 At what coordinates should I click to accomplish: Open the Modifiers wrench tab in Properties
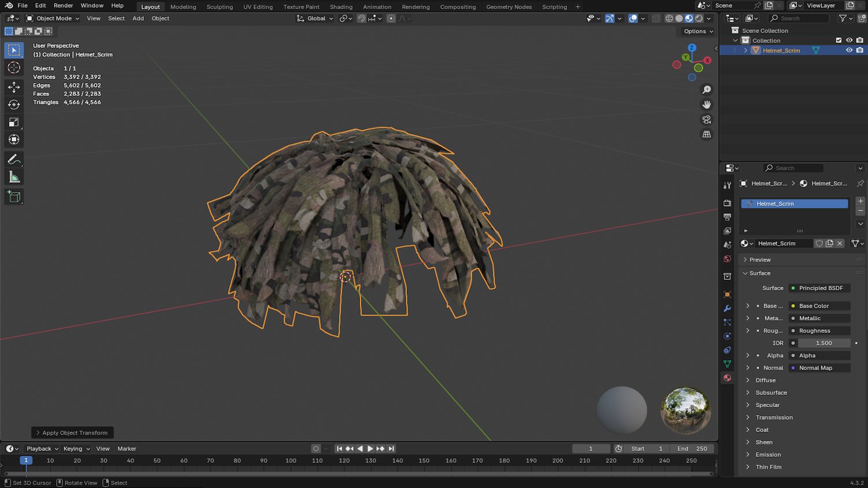pos(727,308)
